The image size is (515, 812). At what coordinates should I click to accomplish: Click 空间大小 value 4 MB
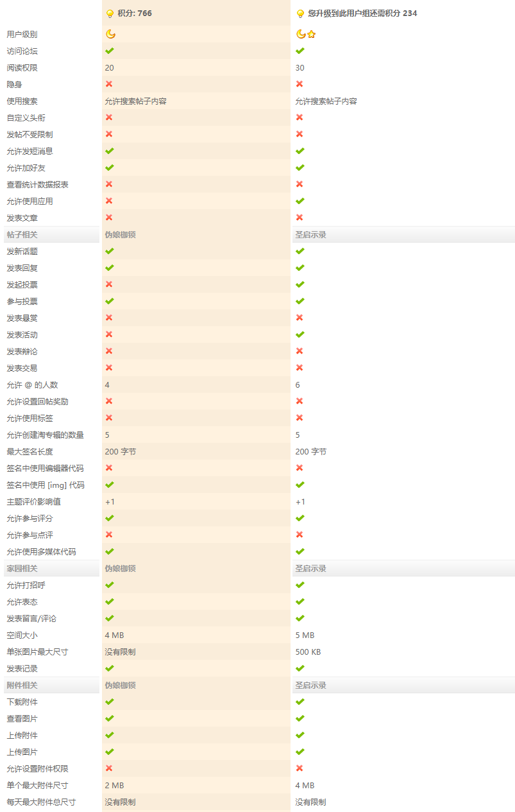115,635
